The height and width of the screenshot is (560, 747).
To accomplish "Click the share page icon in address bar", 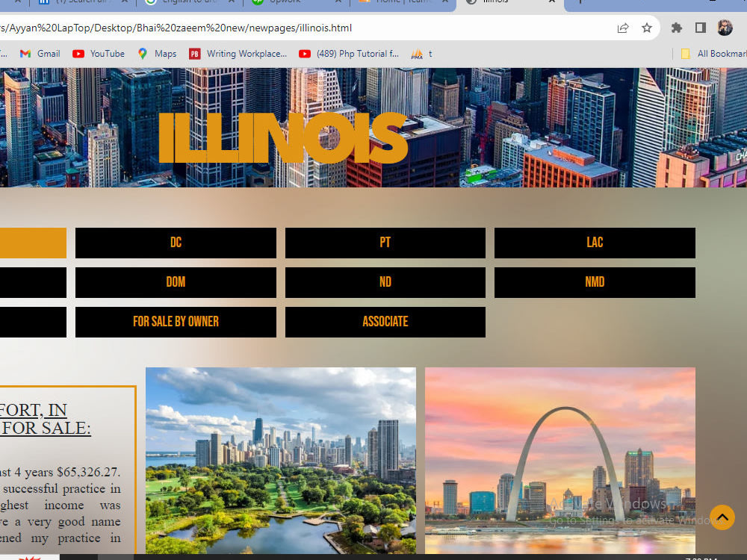I will (623, 28).
